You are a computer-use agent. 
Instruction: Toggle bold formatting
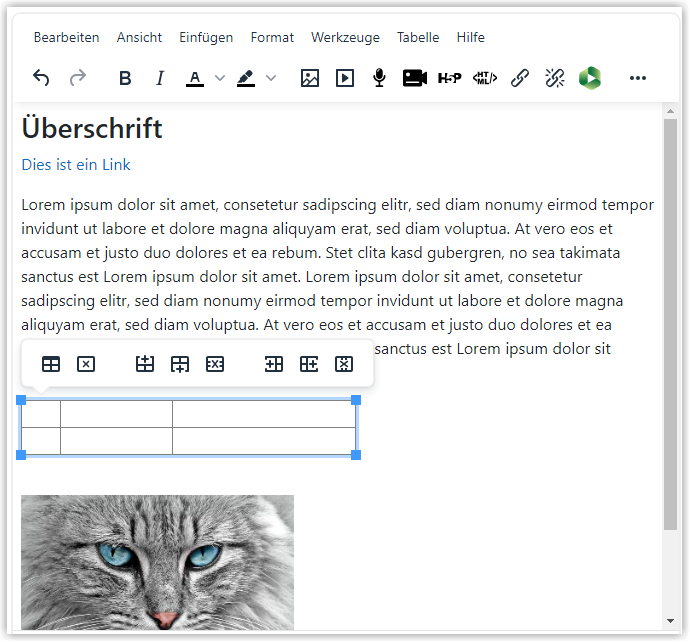point(125,78)
